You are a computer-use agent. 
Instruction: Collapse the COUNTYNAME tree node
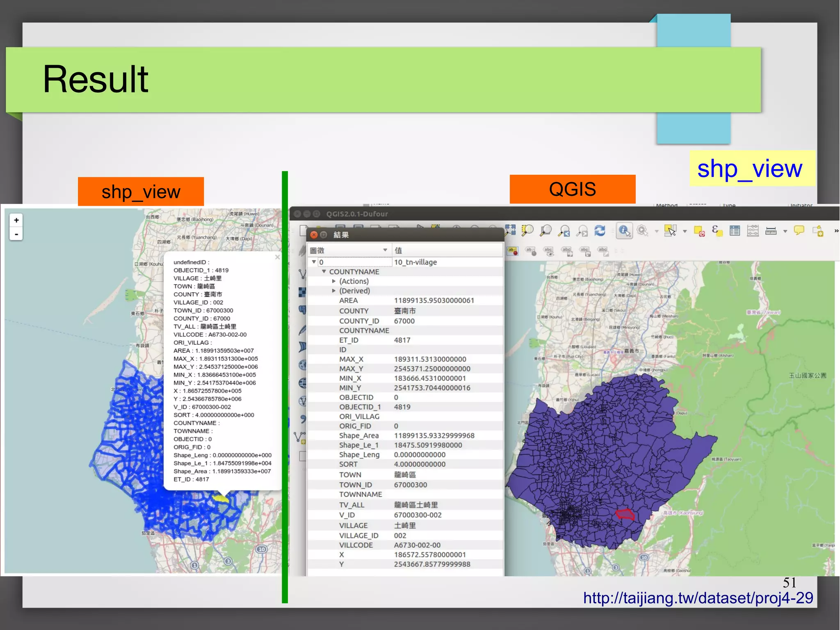pyautogui.click(x=324, y=271)
